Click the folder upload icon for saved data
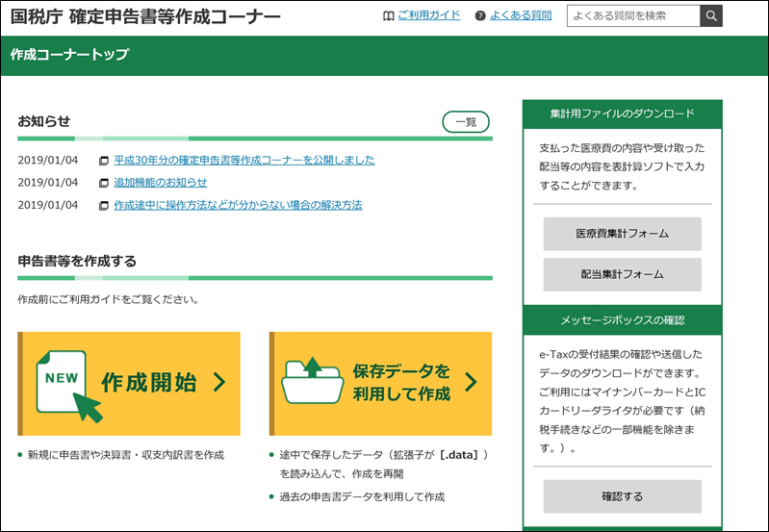The image size is (769, 532). point(313,382)
